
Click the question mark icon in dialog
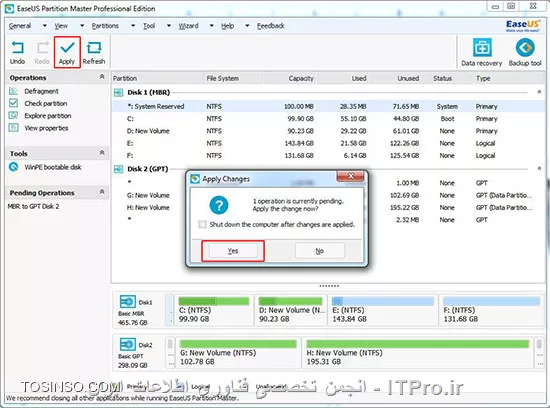coord(219,205)
